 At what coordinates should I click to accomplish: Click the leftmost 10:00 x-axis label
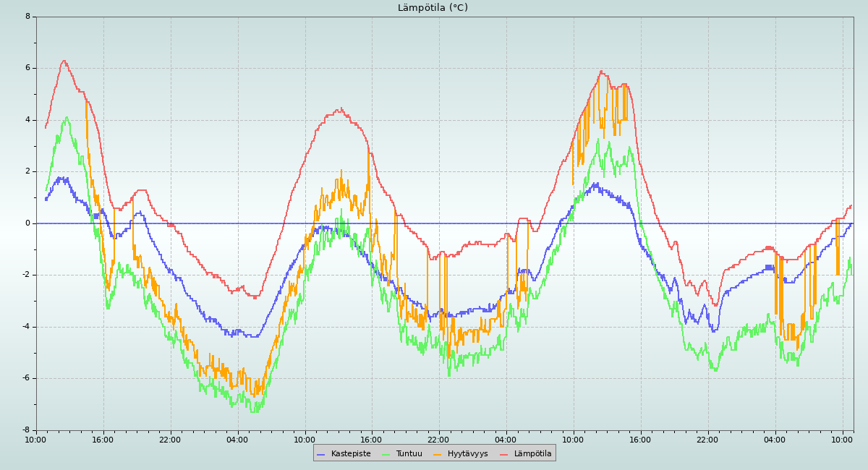pyautogui.click(x=36, y=440)
